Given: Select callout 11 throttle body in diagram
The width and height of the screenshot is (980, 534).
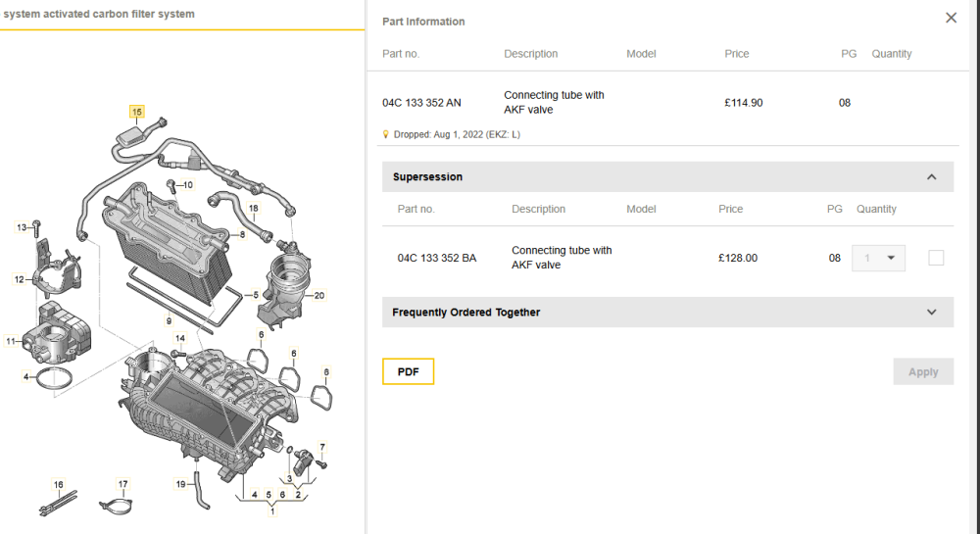Looking at the screenshot, I should pos(11,341).
